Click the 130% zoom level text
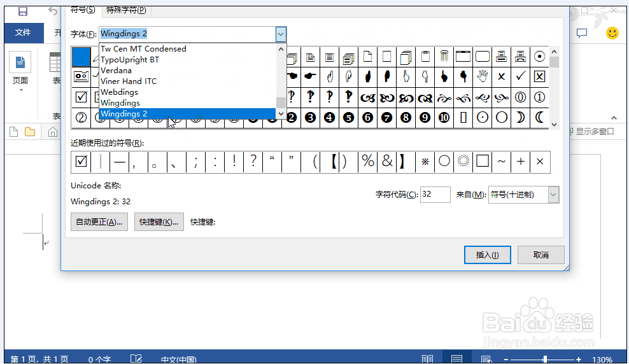Screen dimensions: 629x364 coord(602,360)
